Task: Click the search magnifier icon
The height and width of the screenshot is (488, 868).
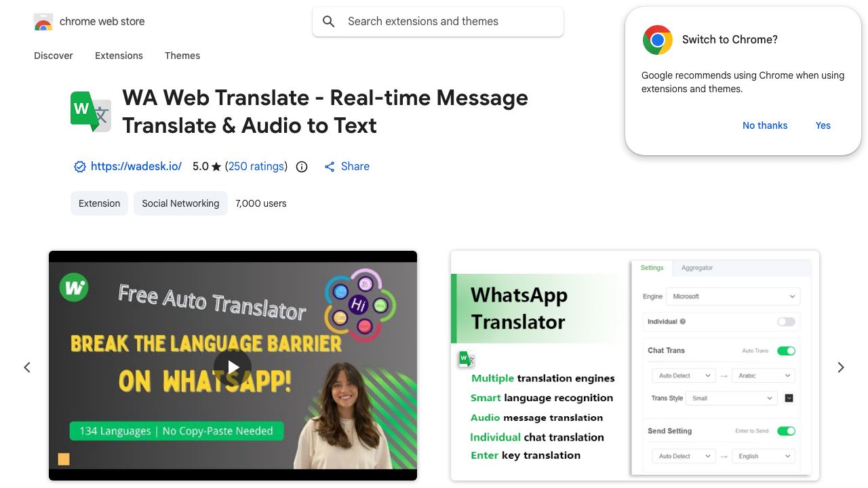Action: pyautogui.click(x=329, y=22)
